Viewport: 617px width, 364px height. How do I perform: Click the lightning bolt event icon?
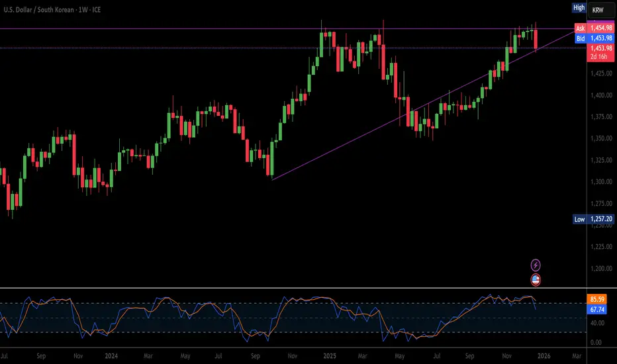point(536,265)
